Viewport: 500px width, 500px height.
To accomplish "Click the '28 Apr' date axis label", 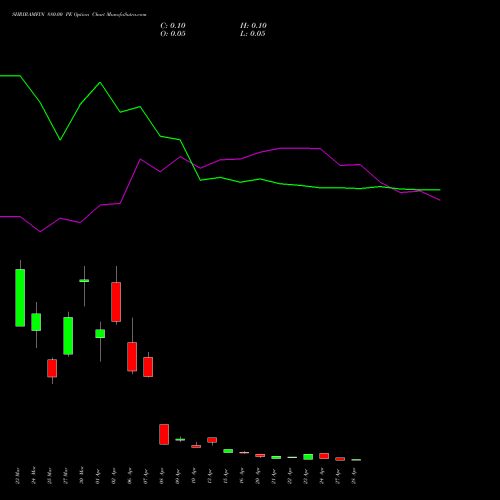I will [x=353, y=476].
